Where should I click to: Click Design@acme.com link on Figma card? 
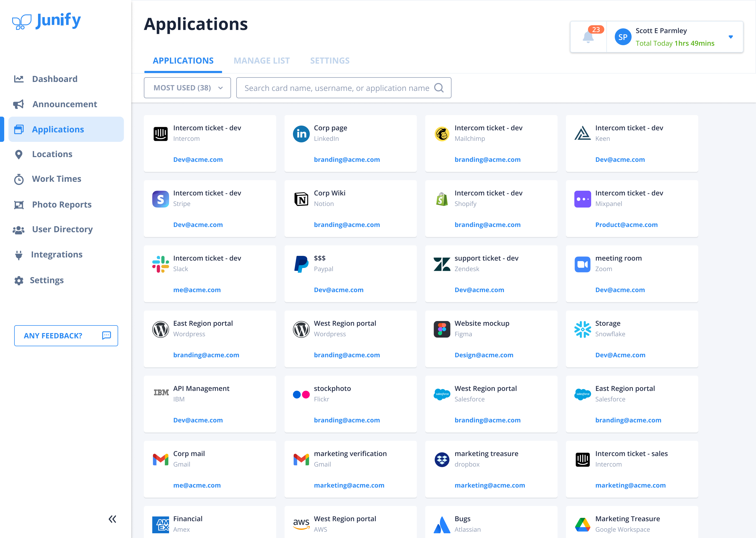(484, 355)
